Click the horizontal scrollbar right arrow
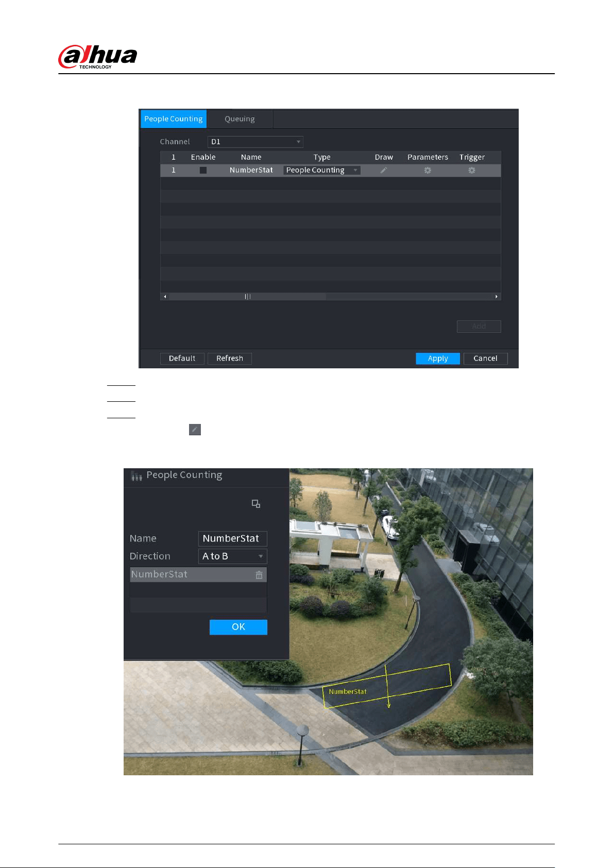This screenshot has height=868, width=614. (497, 297)
